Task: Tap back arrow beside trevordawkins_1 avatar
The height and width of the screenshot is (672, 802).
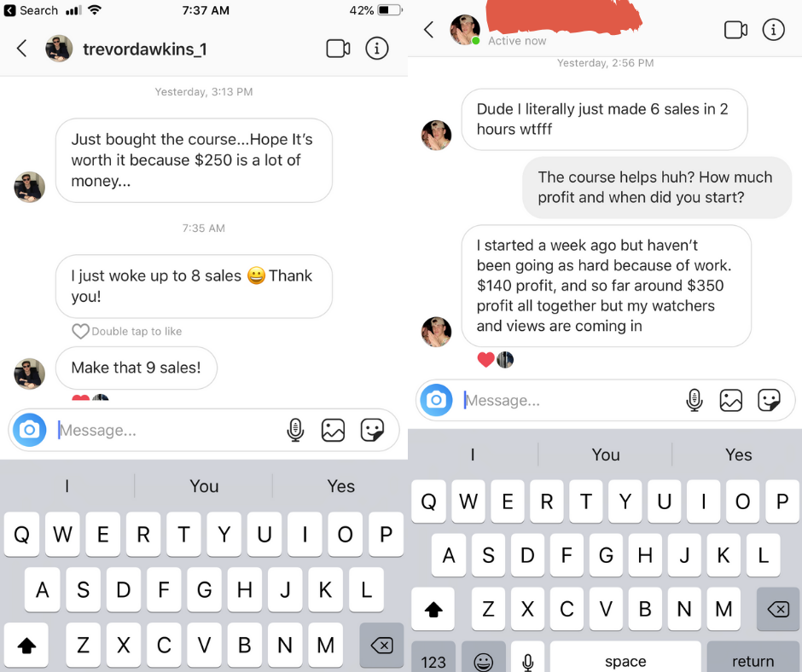Action: [21, 49]
